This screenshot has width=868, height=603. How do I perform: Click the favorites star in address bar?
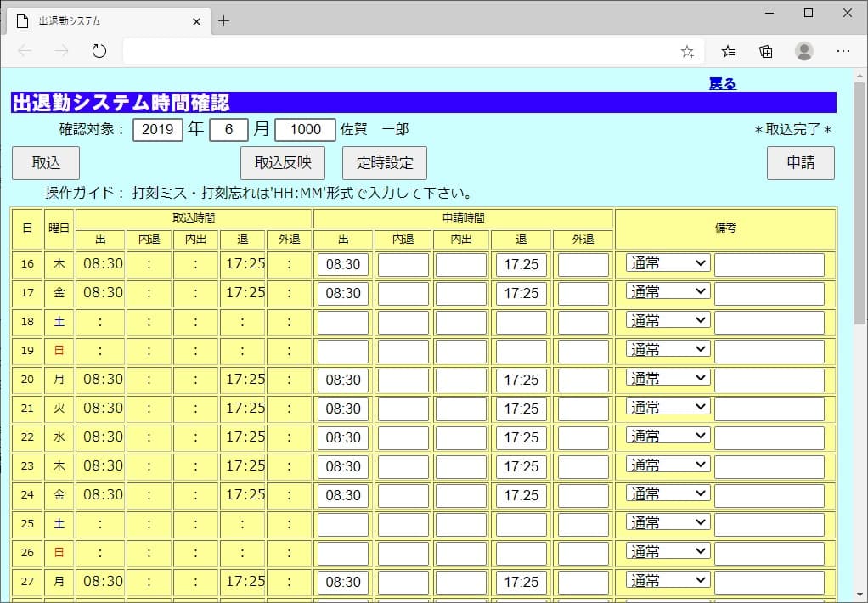coord(687,52)
